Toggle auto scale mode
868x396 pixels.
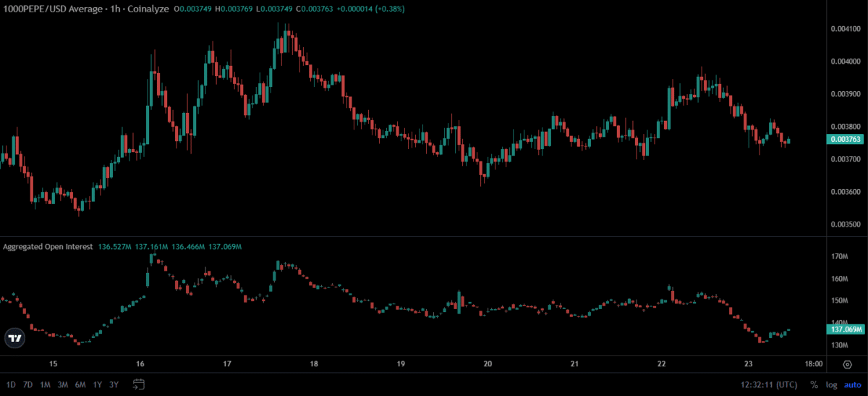tap(852, 384)
